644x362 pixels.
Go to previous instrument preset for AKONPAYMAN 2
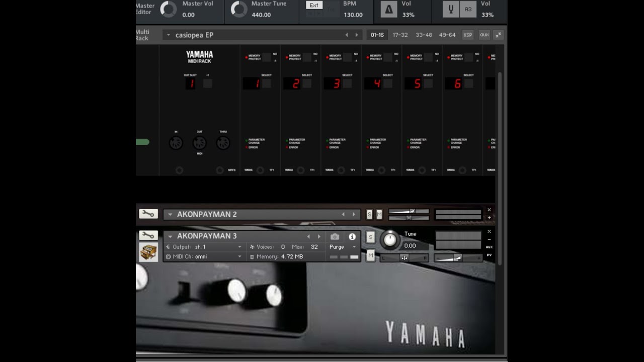[x=343, y=214]
